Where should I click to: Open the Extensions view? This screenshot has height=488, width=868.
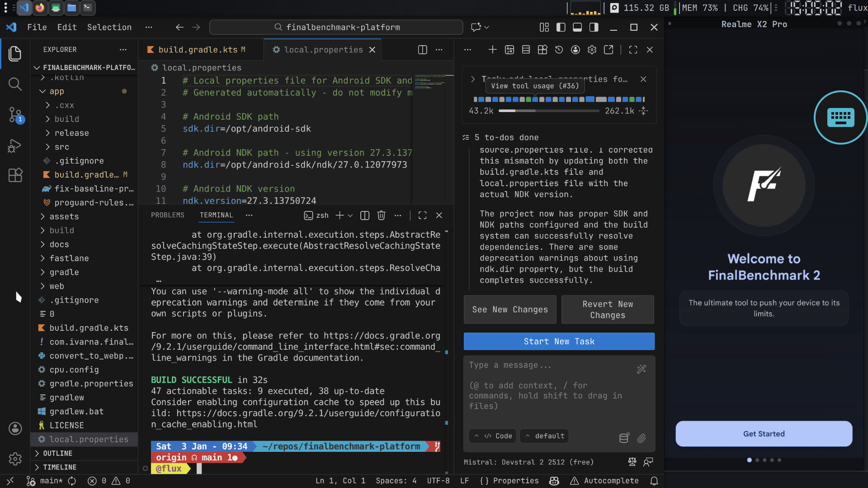pos(15,175)
